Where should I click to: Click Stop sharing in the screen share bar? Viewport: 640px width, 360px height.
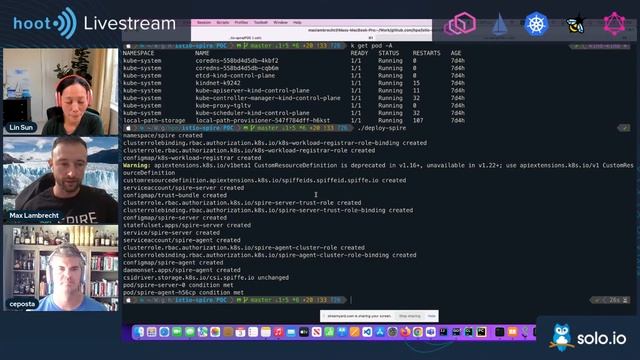pyautogui.click(x=409, y=316)
